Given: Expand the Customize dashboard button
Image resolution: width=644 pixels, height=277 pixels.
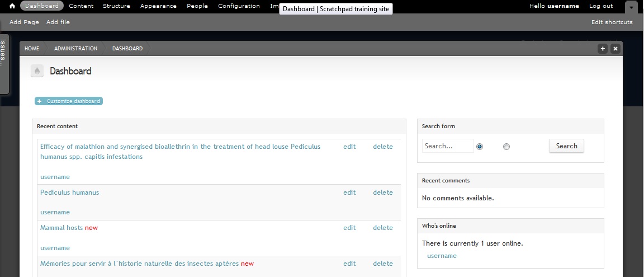Looking at the screenshot, I should [69, 101].
